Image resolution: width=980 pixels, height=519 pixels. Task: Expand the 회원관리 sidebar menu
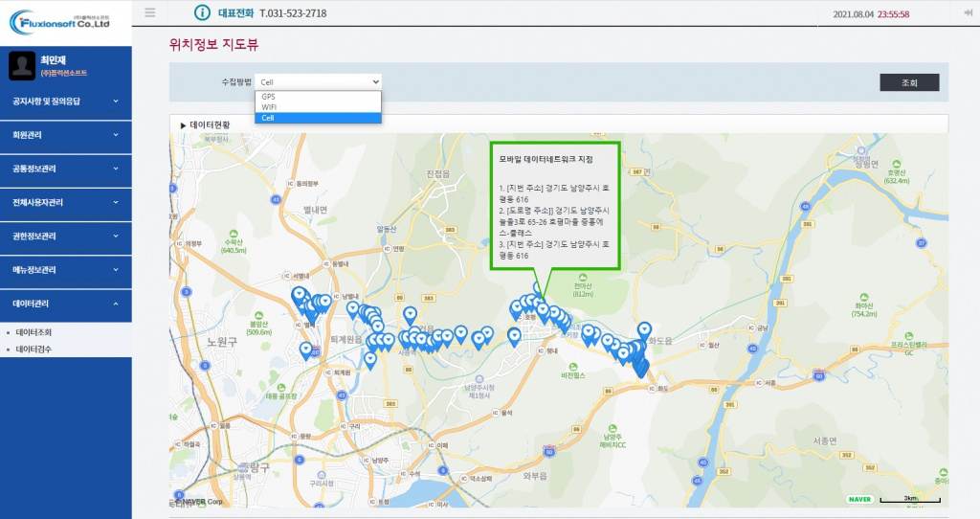click(x=65, y=135)
